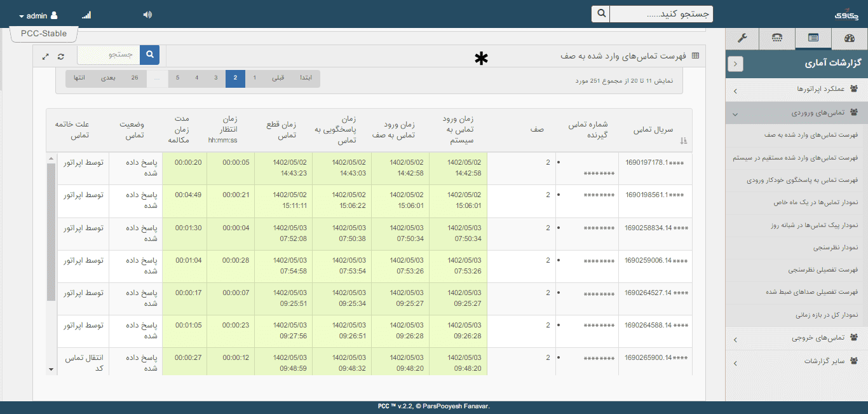Viewport: 868px width, 414px height.
Task: Open نمودار کل در بازه زمانی
Action: click(x=827, y=315)
